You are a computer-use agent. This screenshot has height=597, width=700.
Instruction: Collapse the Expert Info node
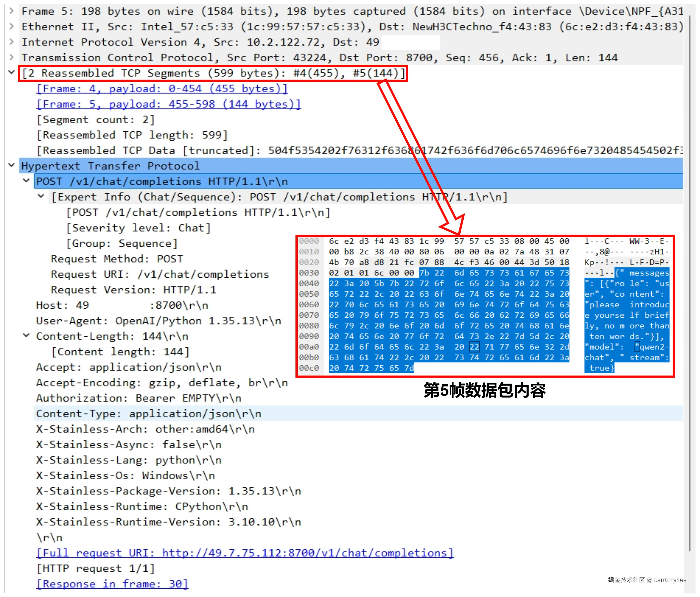coord(41,196)
